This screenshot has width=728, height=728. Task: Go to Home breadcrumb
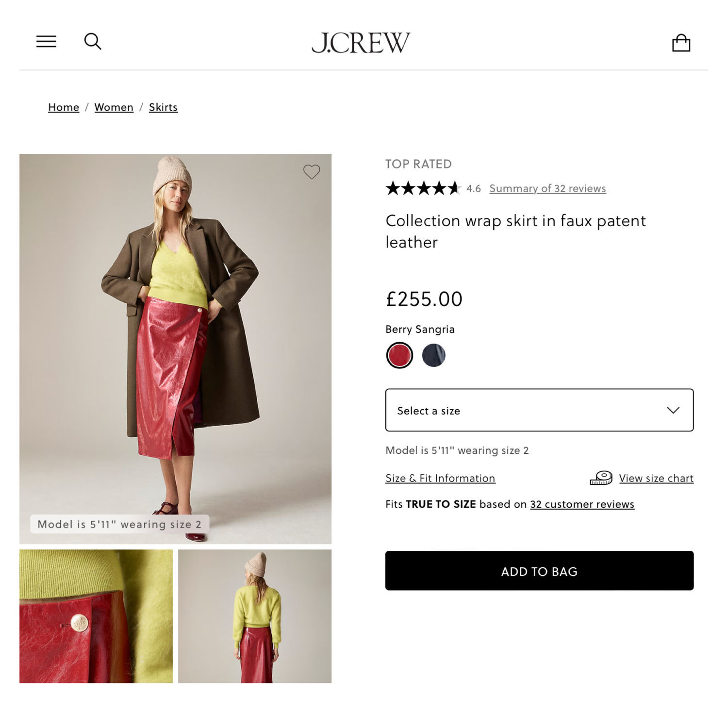pyautogui.click(x=64, y=107)
